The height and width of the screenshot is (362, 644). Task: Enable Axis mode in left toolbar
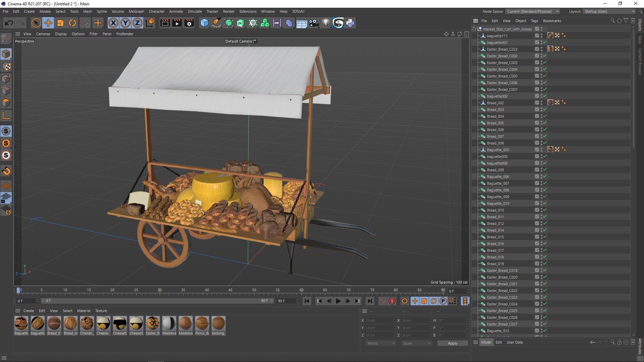[6, 116]
